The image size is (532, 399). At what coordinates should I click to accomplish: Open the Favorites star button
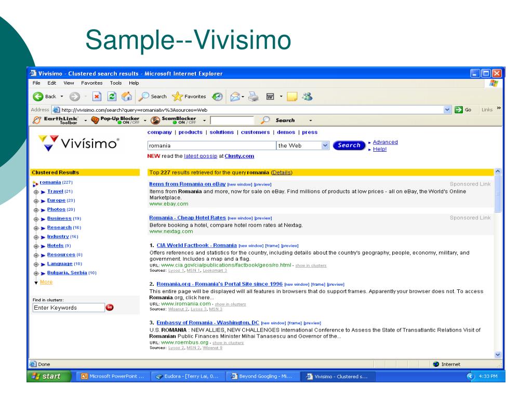(177, 97)
